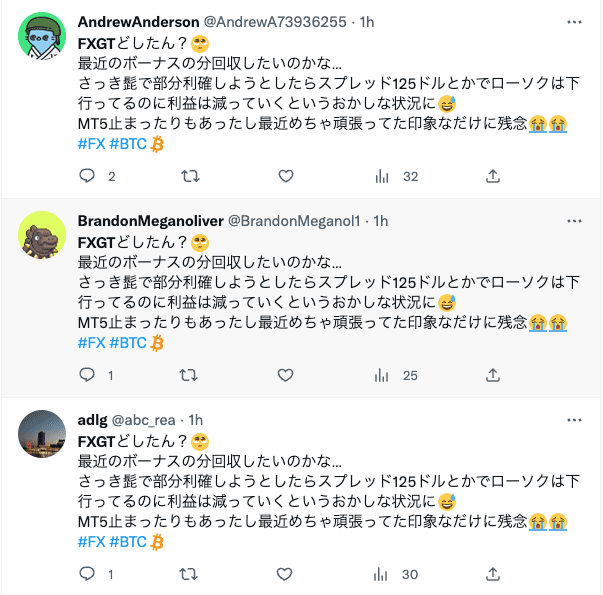This screenshot has height=595, width=603.
Task: Share AndrewAnderson's tweet
Action: (x=492, y=177)
